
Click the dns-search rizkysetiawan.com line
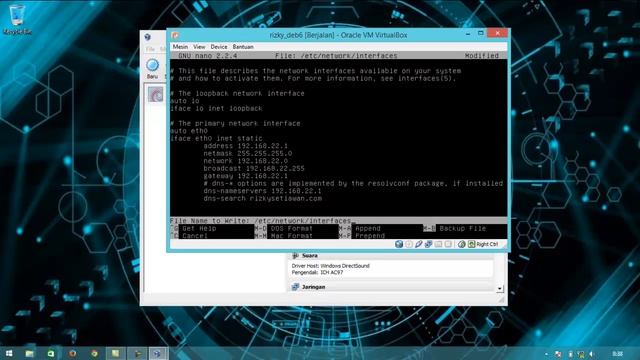(262, 198)
